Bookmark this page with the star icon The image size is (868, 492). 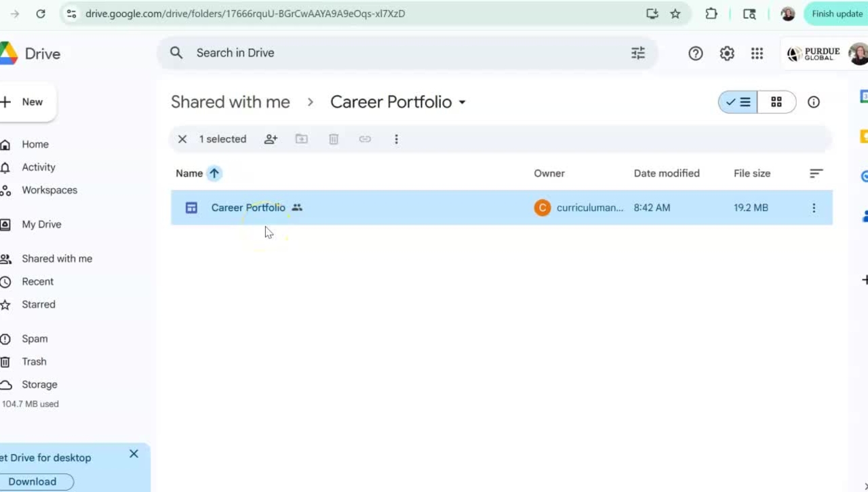tap(675, 14)
